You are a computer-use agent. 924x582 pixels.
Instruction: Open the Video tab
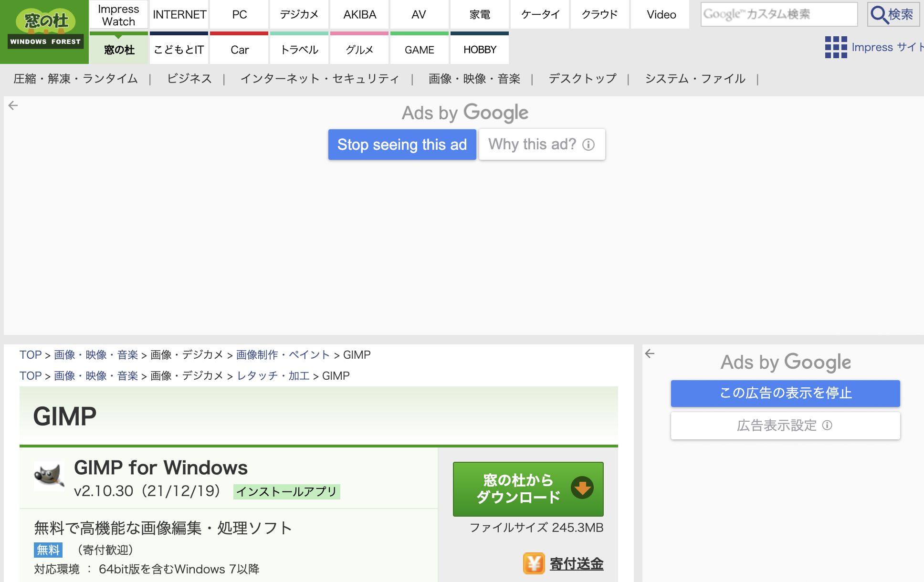[661, 15]
